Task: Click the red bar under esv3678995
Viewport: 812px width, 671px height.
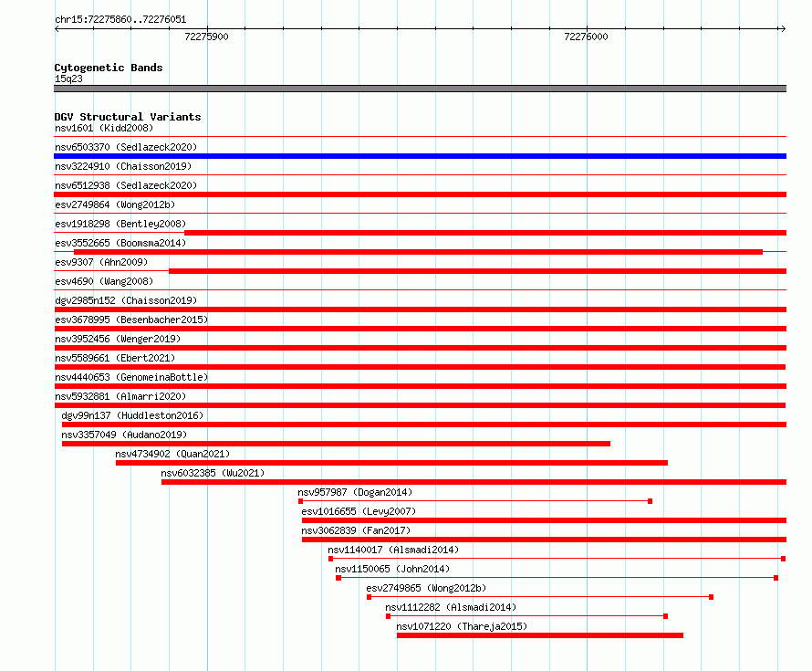Action: click(x=420, y=329)
